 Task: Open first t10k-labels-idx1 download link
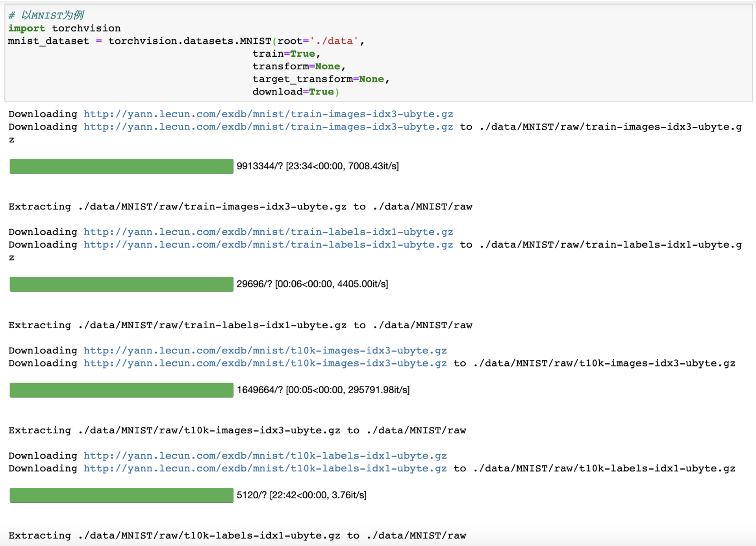265,456
